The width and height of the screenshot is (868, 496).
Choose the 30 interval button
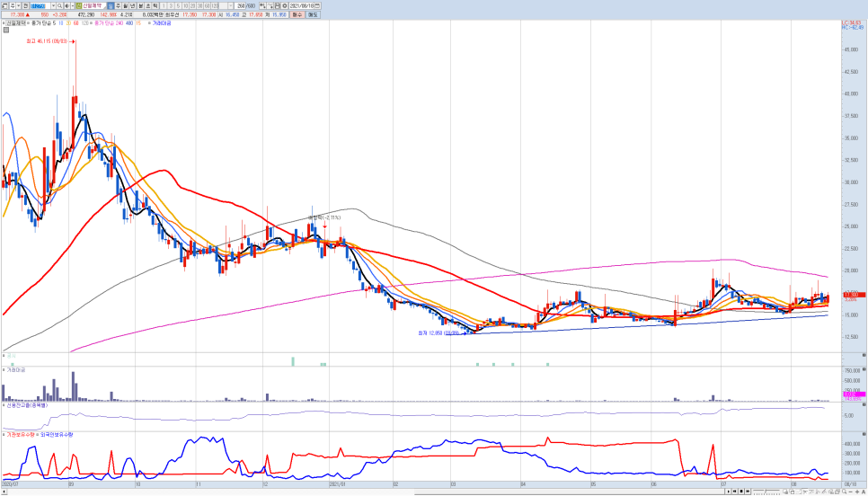(199, 5)
